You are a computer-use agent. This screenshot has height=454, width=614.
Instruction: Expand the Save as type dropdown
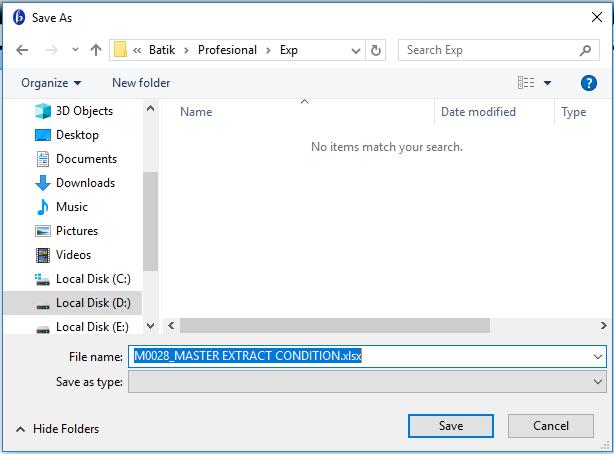coord(598,382)
